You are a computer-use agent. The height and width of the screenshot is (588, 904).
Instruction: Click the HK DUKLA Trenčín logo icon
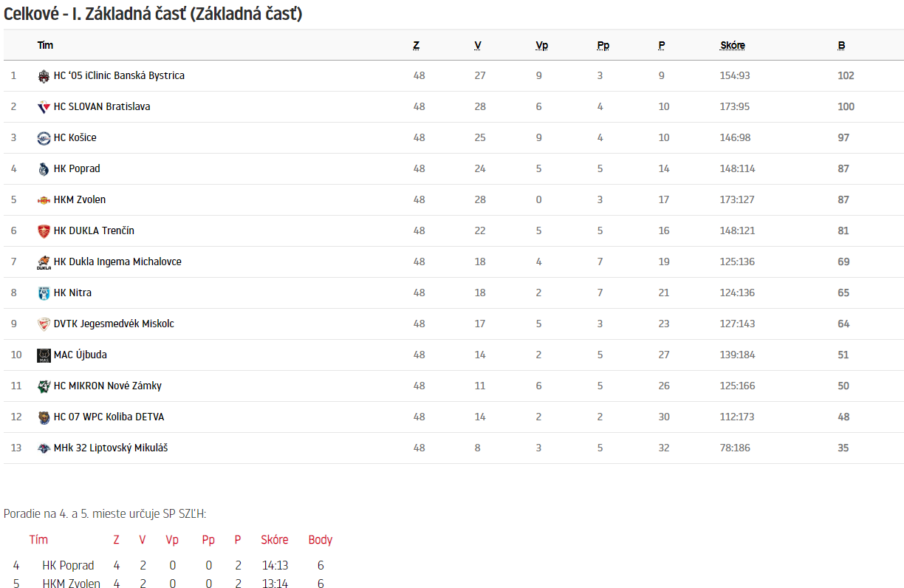coord(44,231)
